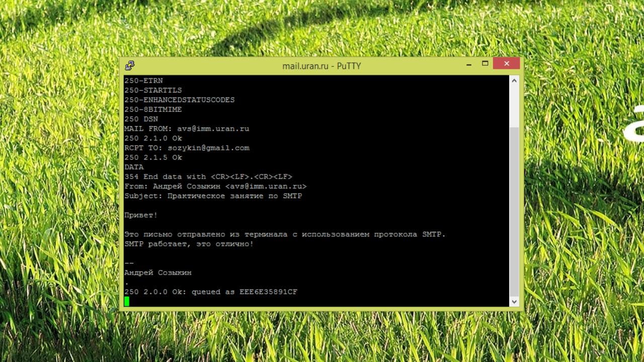
Task: Open the PuTTY system menu icon
Action: pos(130,65)
